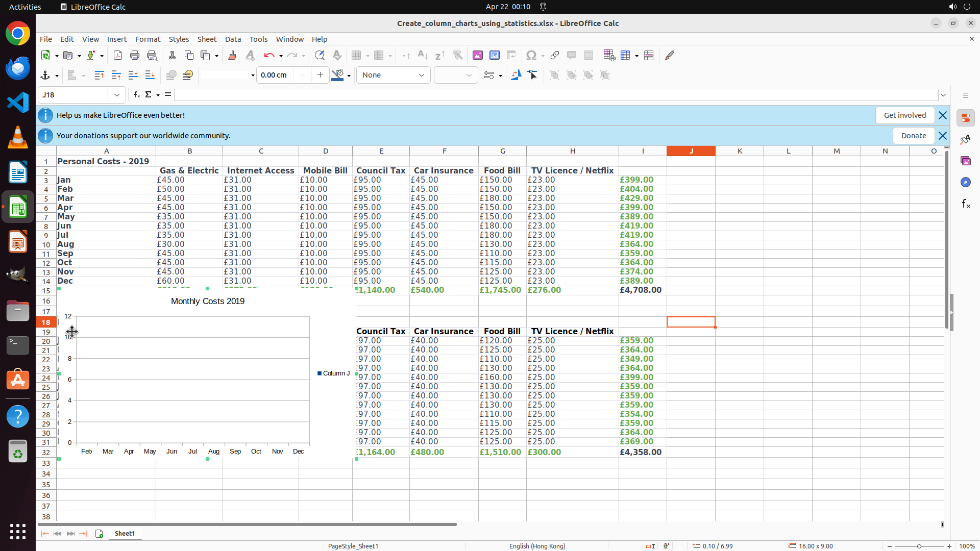Click the zoom slider in status bar
Viewport: 980px width, 551px height.
pos(919,546)
